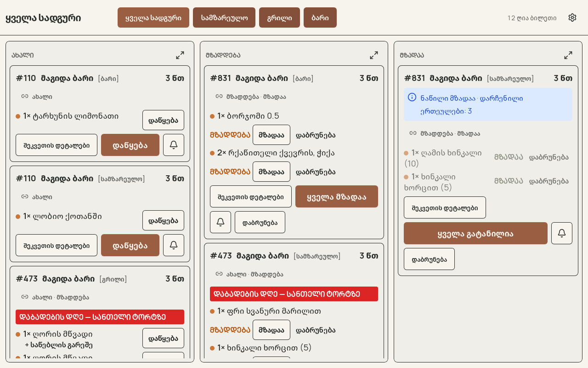Revert ღამის ხინკალი (10) item

pyautogui.click(x=549, y=157)
